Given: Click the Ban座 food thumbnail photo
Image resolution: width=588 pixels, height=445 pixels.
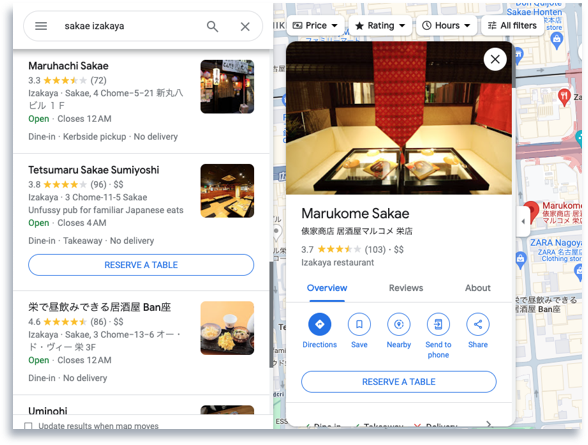Looking at the screenshot, I should tap(227, 328).
